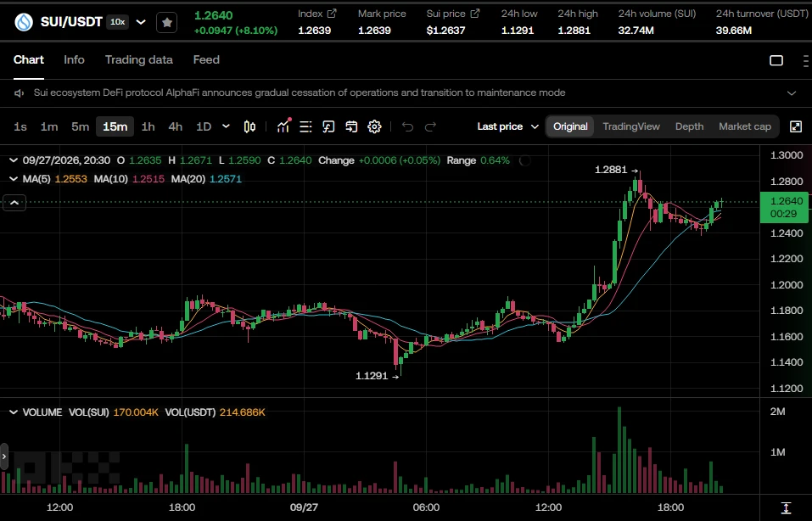
Task: Click the toolbar icon left of gear
Action: click(351, 126)
